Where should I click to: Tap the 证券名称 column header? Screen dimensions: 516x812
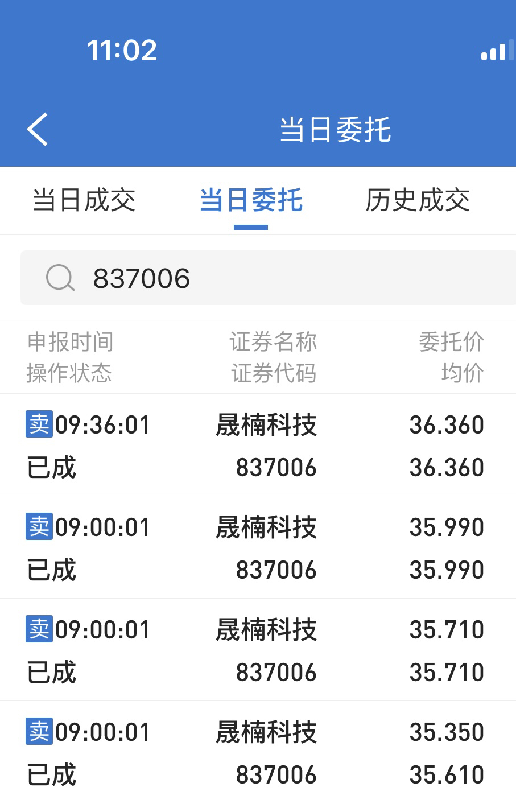pos(273,342)
